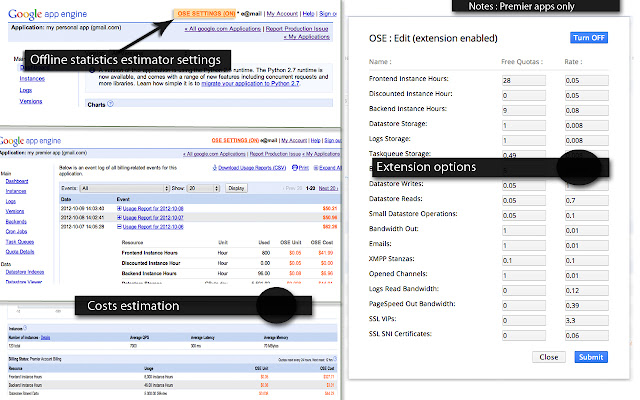The height and width of the screenshot is (400, 640).
Task: Open Usage Report for 2012-10-07 link
Action: (153, 218)
